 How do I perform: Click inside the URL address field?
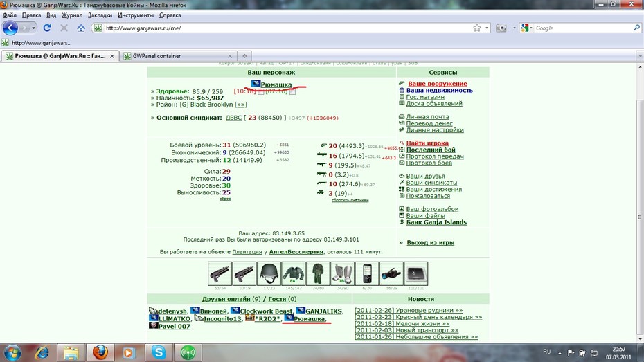point(287,28)
